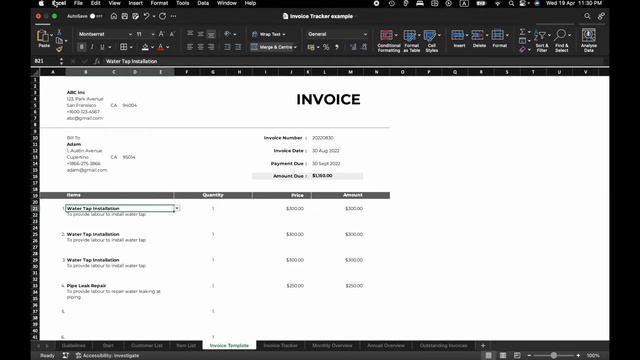Viewport: 640px width, 360px height.
Task: Toggle Merge & Centre
Action: 273,47
